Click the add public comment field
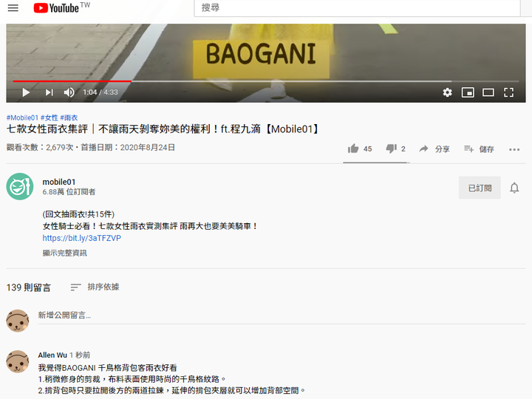Viewport: 532px width, 399px height. tap(282, 316)
